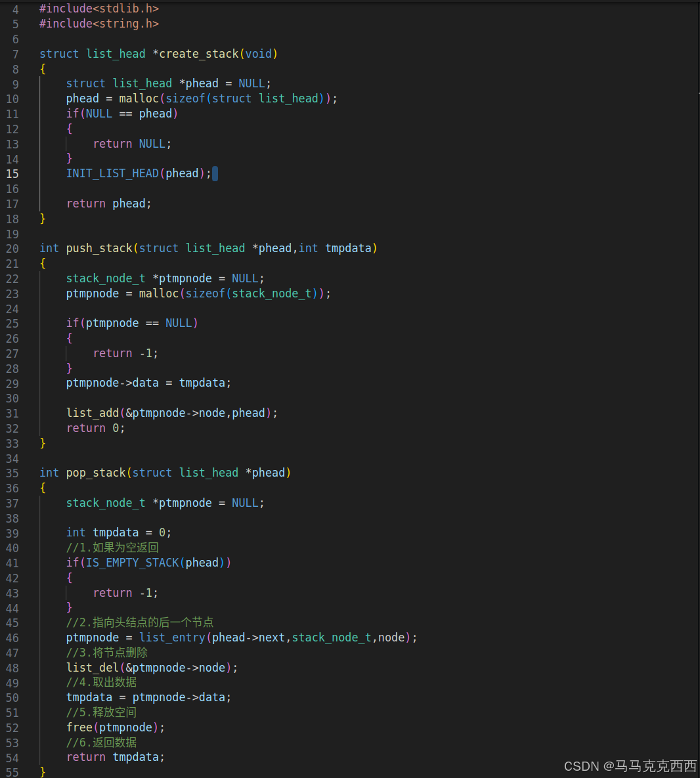The width and height of the screenshot is (700, 778).
Task: Click 'malloc' on line 10
Action: click(x=139, y=98)
